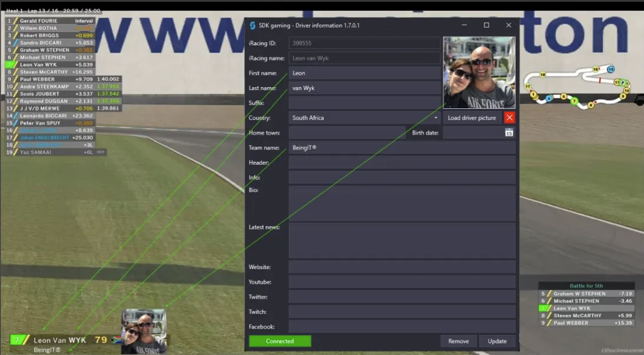The height and width of the screenshot is (355, 644).
Task: Click the Birth date input field
Action: coord(473,132)
